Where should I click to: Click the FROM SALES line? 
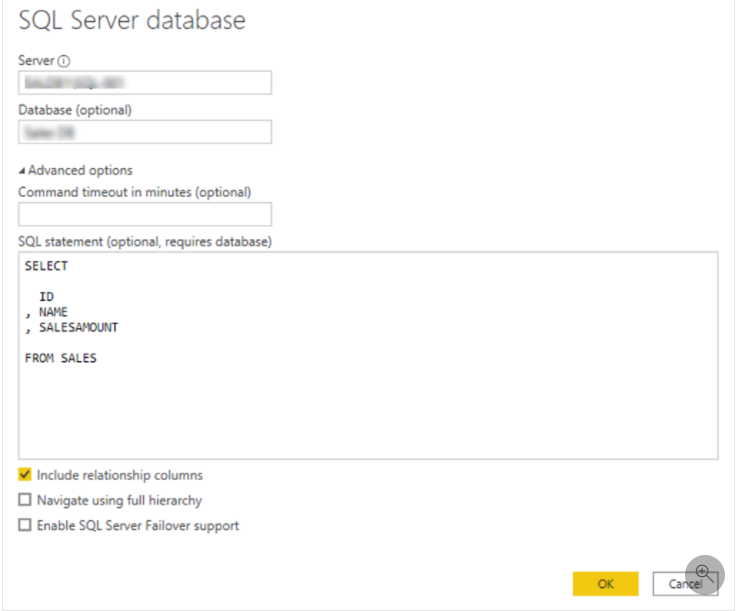coord(61,358)
